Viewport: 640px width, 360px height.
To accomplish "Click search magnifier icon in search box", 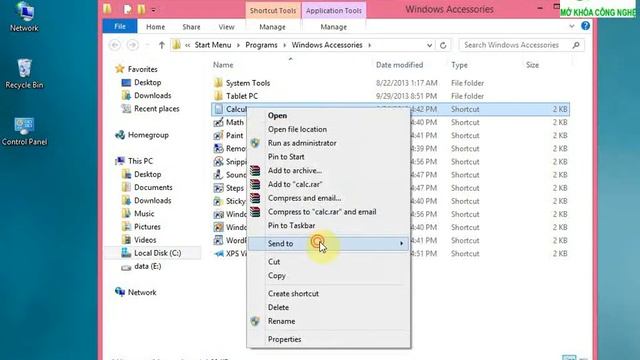I will (576, 45).
